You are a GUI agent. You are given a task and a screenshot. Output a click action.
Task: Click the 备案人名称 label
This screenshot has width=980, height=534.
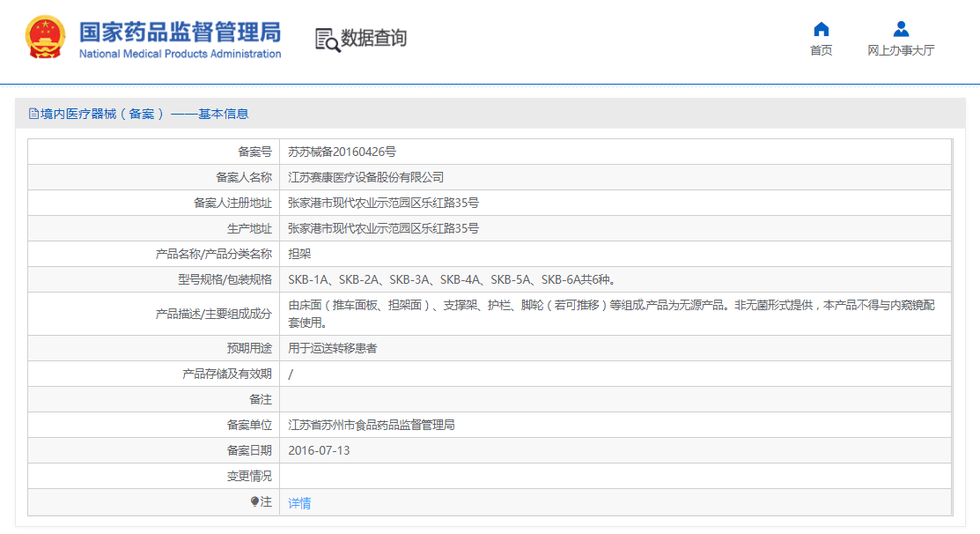point(244,178)
